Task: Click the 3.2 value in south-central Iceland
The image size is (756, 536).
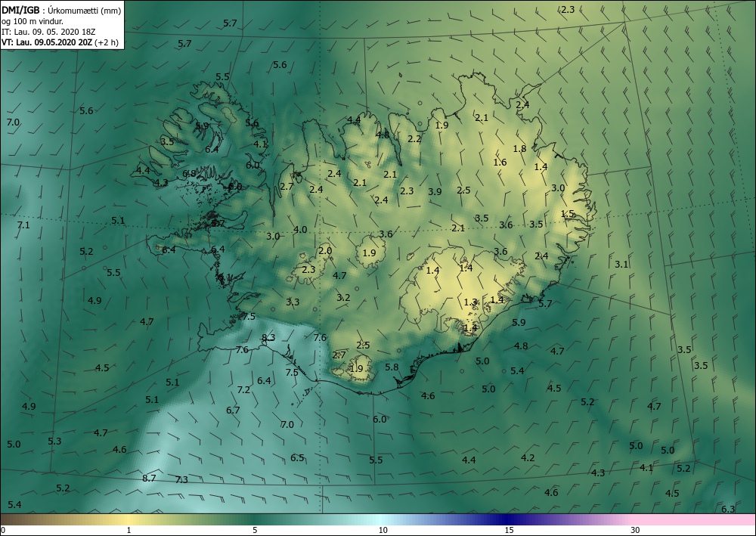Action: [x=343, y=297]
